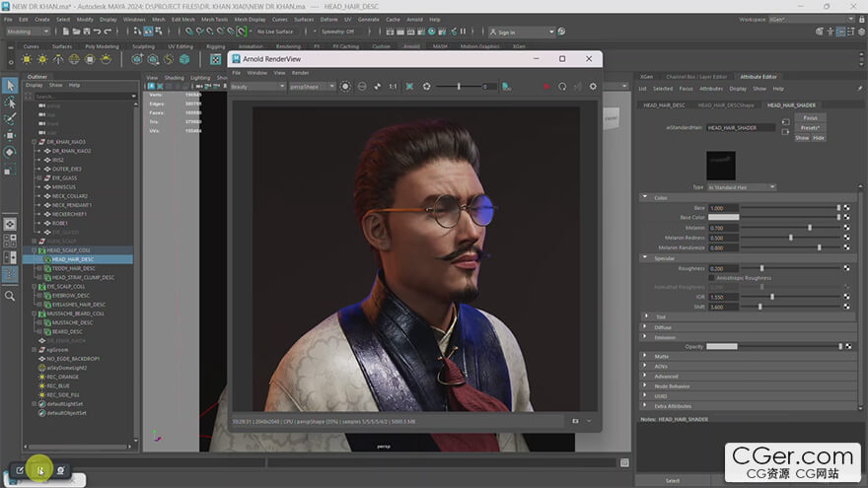
Task: Open the Type Ai Standard Hair dropdown
Action: coord(742,186)
